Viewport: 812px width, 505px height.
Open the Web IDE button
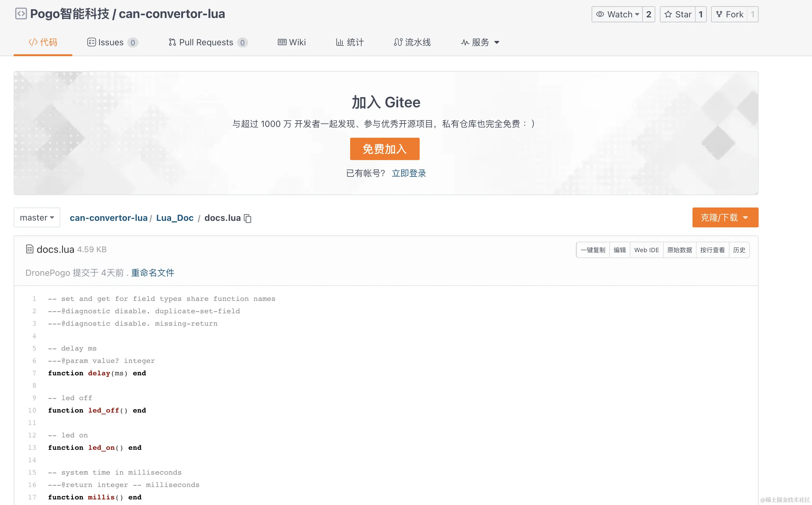pyautogui.click(x=646, y=250)
